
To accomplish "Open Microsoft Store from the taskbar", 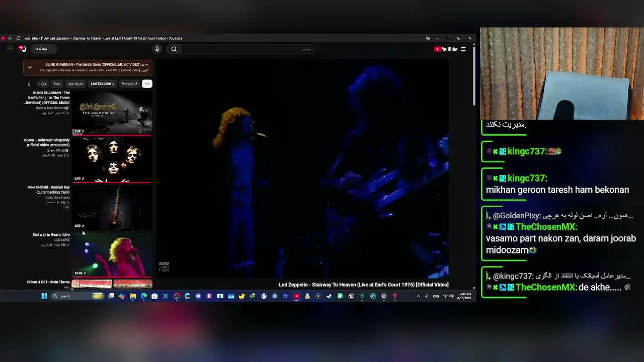I will pos(154,296).
